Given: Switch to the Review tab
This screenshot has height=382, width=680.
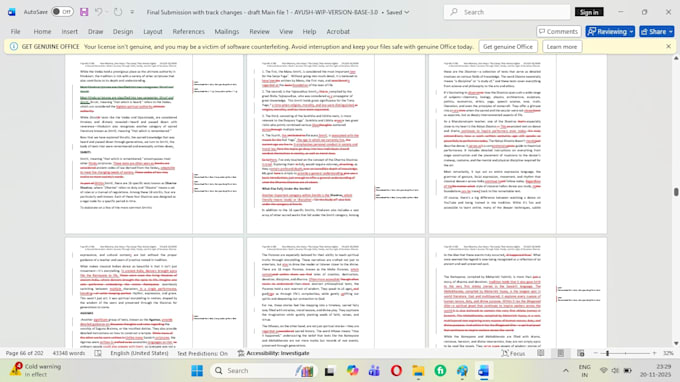Looking at the screenshot, I should click(x=259, y=32).
